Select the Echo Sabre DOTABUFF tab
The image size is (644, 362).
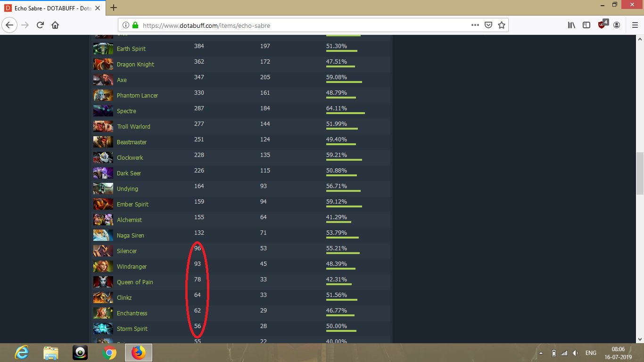53,8
